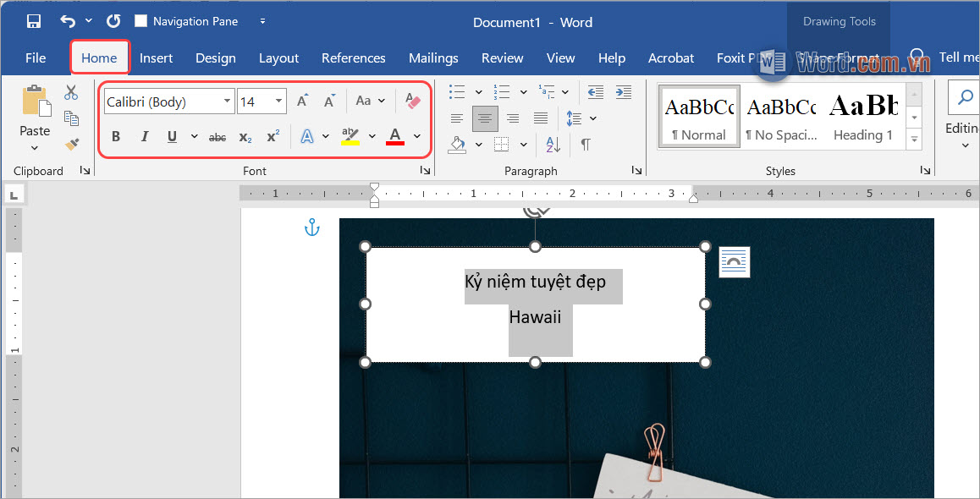Viewport: 980px width, 499px height.
Task: Click the Save icon in title bar
Action: (x=34, y=21)
